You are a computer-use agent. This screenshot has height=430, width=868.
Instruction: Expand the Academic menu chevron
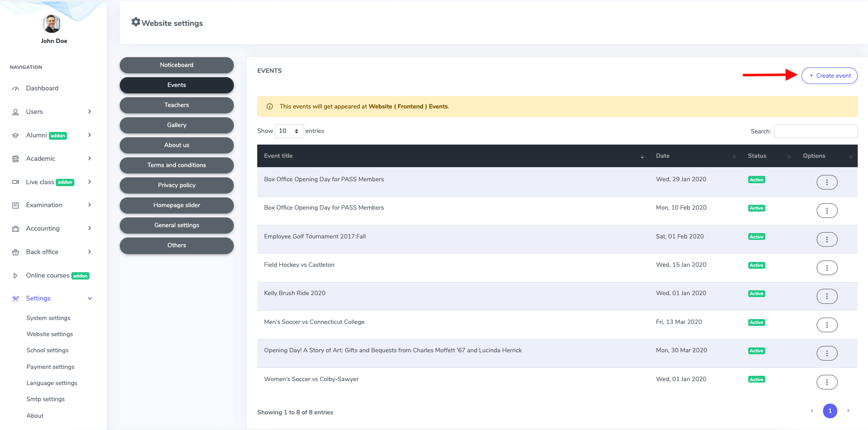89,158
